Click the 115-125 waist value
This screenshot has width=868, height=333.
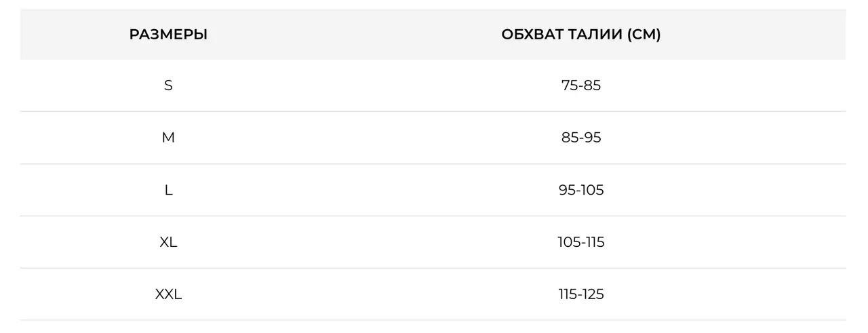coord(581,294)
